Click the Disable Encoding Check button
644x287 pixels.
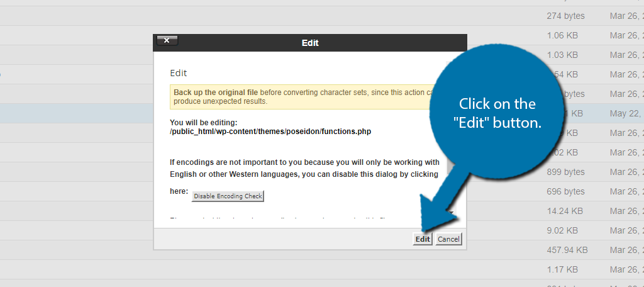pyautogui.click(x=227, y=196)
